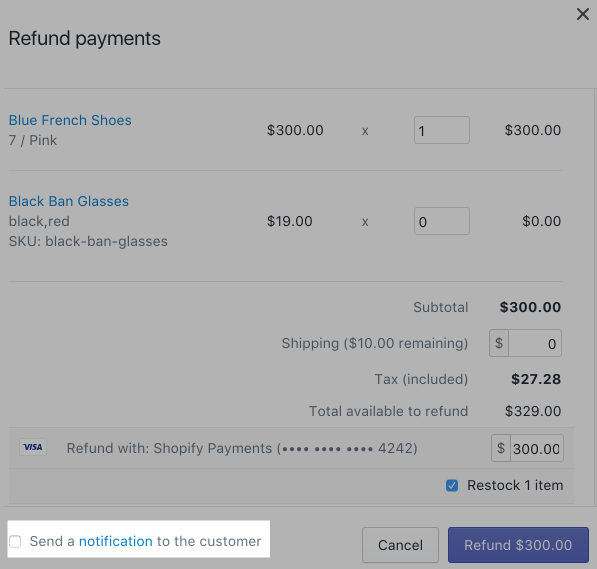Select the Subtotal value $300.00
Image resolution: width=597 pixels, height=569 pixels.
pyautogui.click(x=530, y=307)
